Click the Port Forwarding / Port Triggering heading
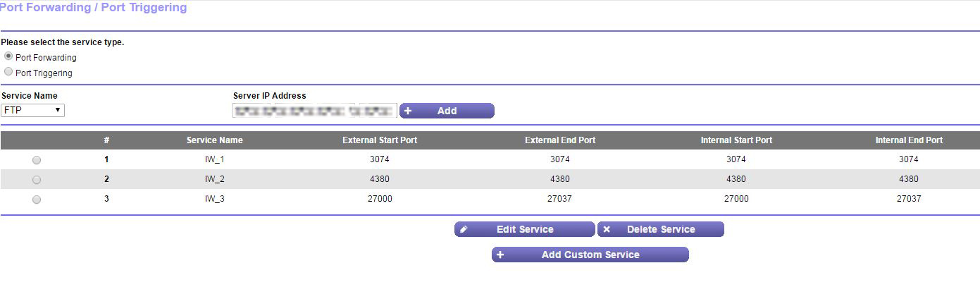Image resolution: width=980 pixels, height=287 pixels. (94, 8)
